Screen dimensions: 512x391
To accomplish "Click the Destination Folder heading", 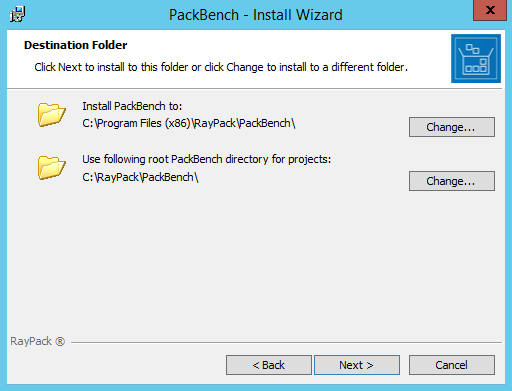I will pyautogui.click(x=76, y=45).
